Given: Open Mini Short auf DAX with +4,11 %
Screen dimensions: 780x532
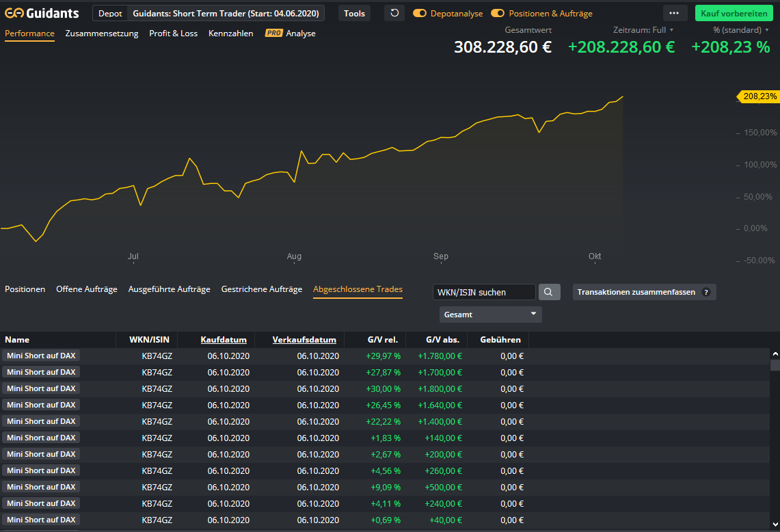Looking at the screenshot, I should click(x=41, y=504).
